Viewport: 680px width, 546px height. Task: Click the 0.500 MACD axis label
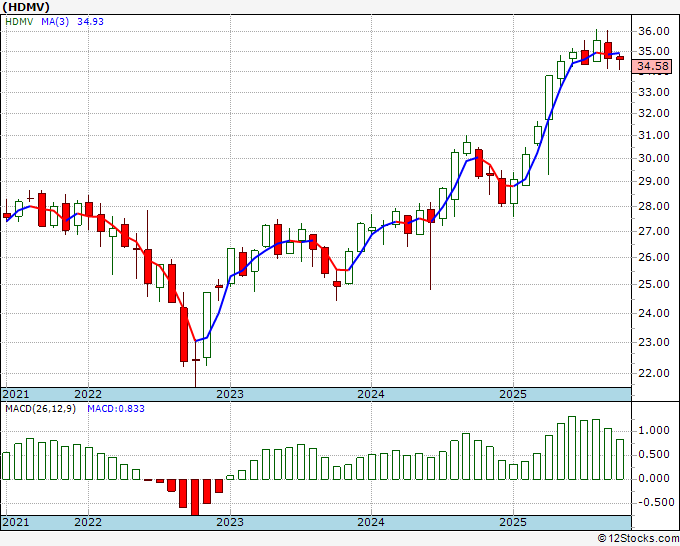click(654, 454)
